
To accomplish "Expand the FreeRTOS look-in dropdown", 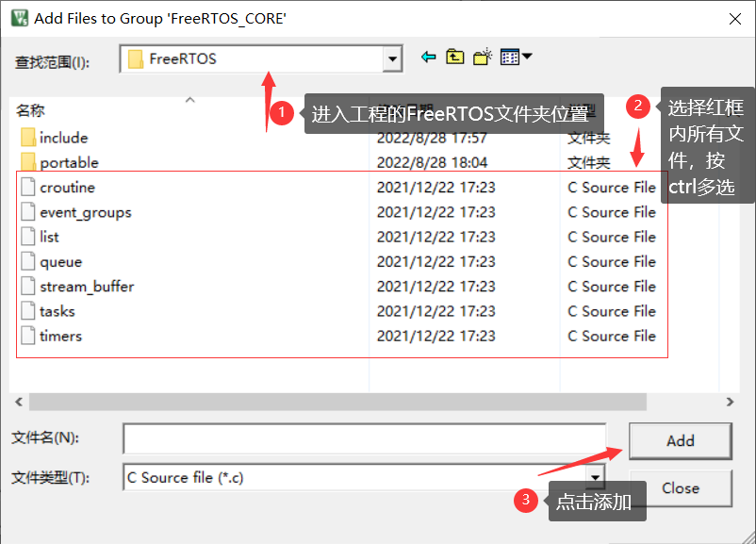I will point(392,58).
